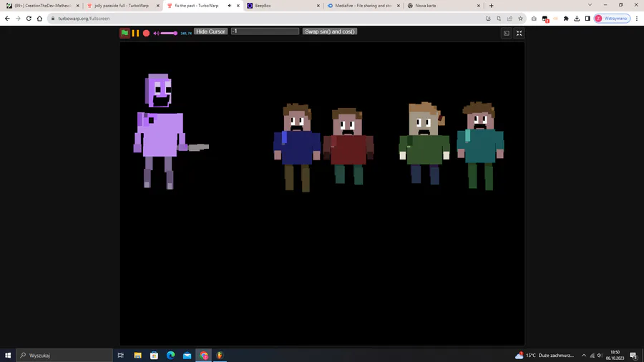The width and height of the screenshot is (644, 362).
Task: Open network status tray icon
Action: point(592,356)
